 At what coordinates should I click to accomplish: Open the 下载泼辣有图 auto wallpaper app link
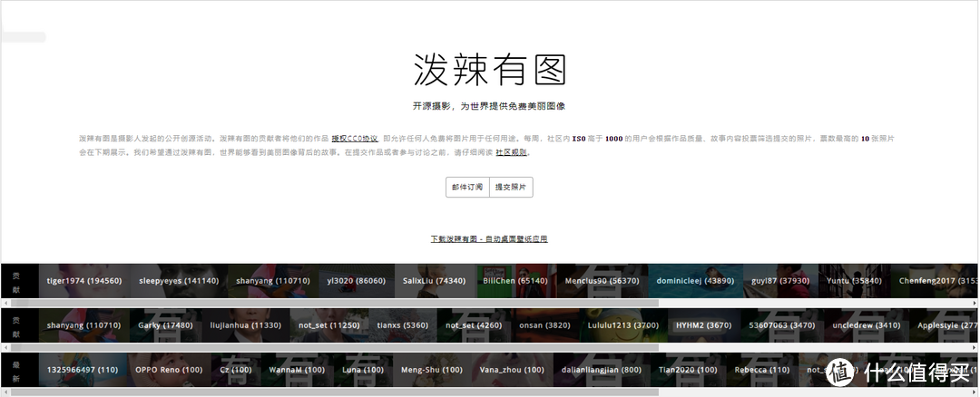click(x=489, y=239)
